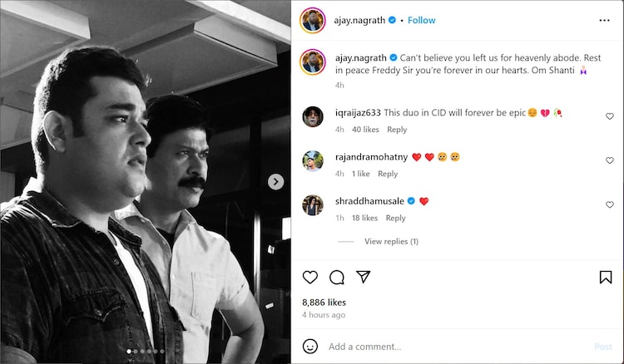Expand View replies (1)

coord(391,242)
